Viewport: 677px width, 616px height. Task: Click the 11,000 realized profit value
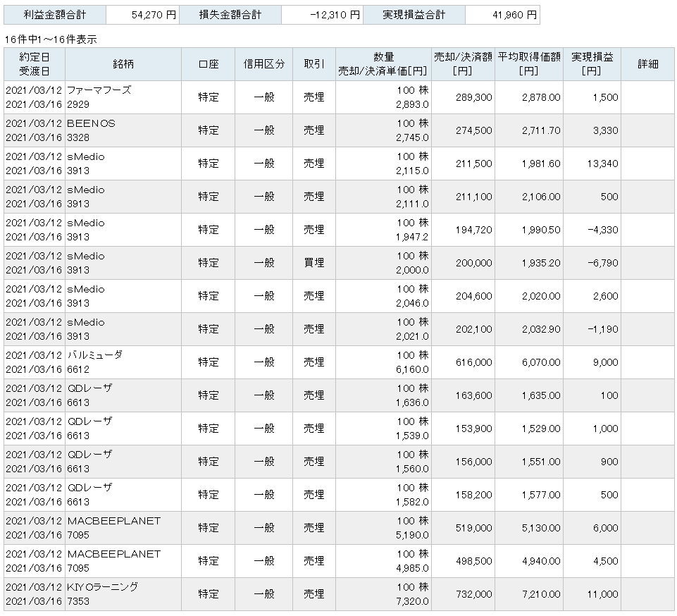tap(602, 594)
